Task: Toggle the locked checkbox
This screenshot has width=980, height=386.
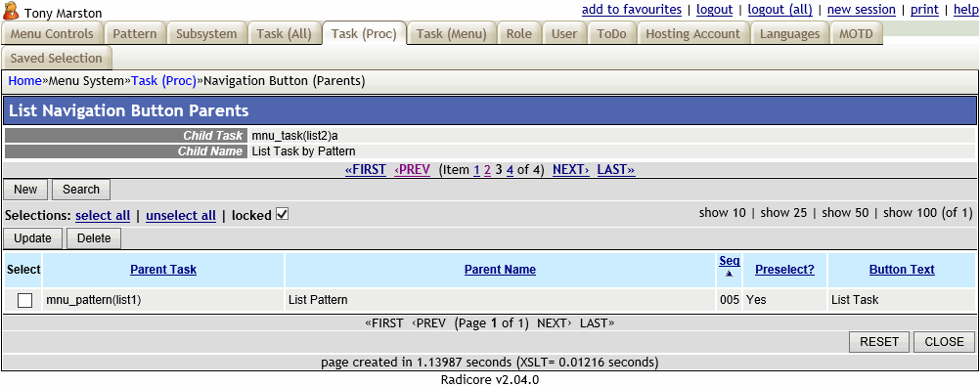Action: click(x=282, y=214)
